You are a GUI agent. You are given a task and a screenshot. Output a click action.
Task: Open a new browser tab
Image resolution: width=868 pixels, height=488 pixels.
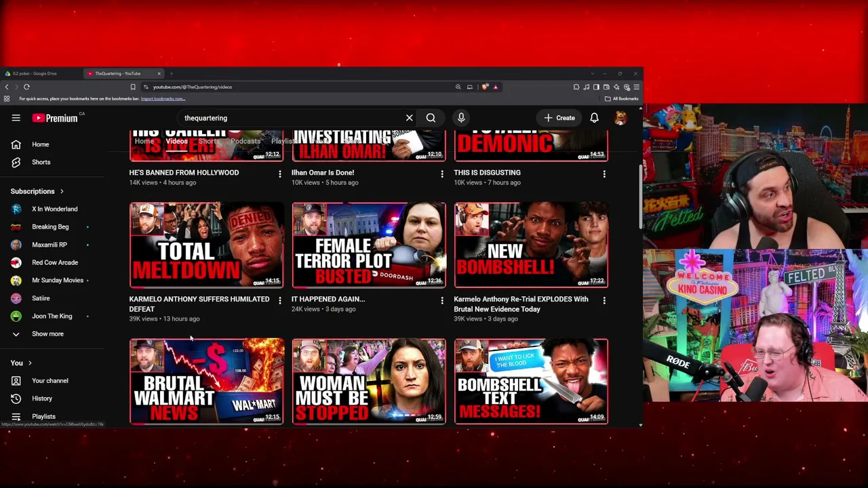coord(172,73)
